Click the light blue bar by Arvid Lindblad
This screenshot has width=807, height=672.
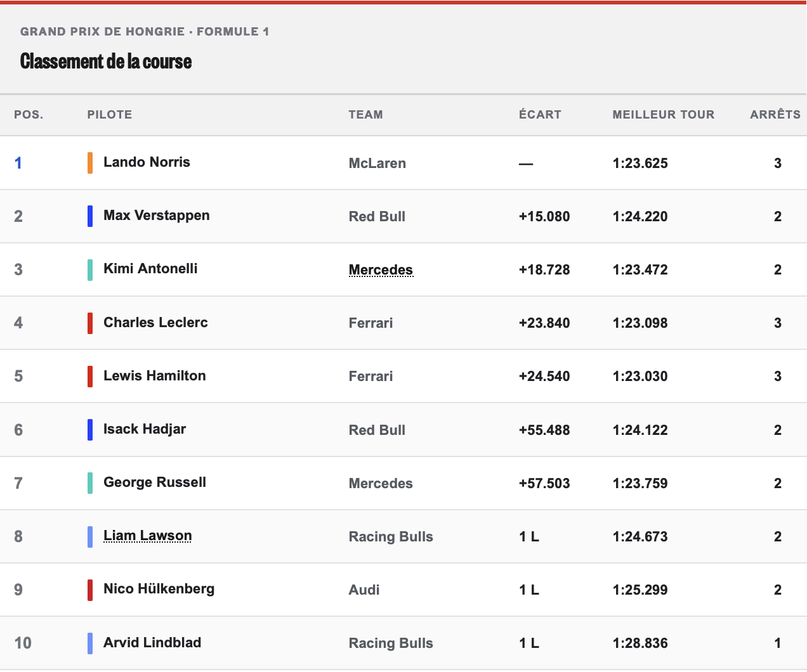click(x=90, y=643)
